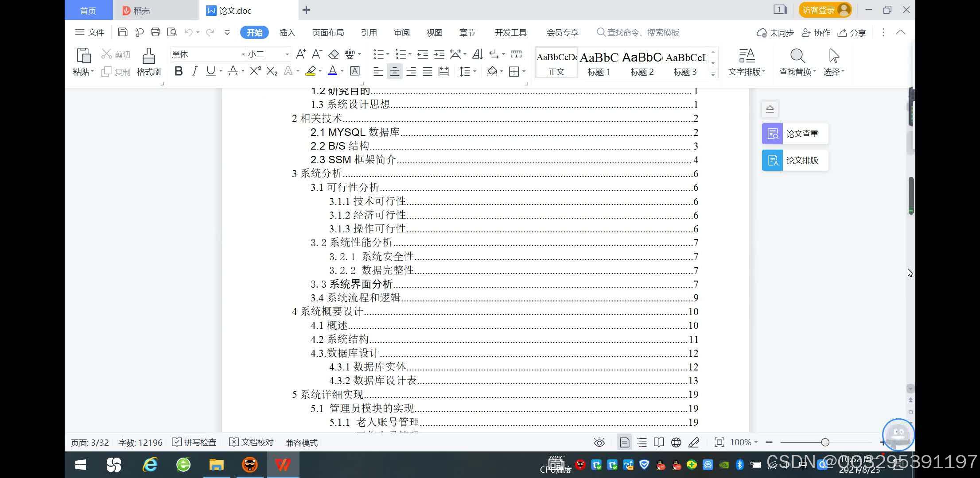Apply subscript X₂ formatting
Screen dimensions: 980x478
pos(272,71)
